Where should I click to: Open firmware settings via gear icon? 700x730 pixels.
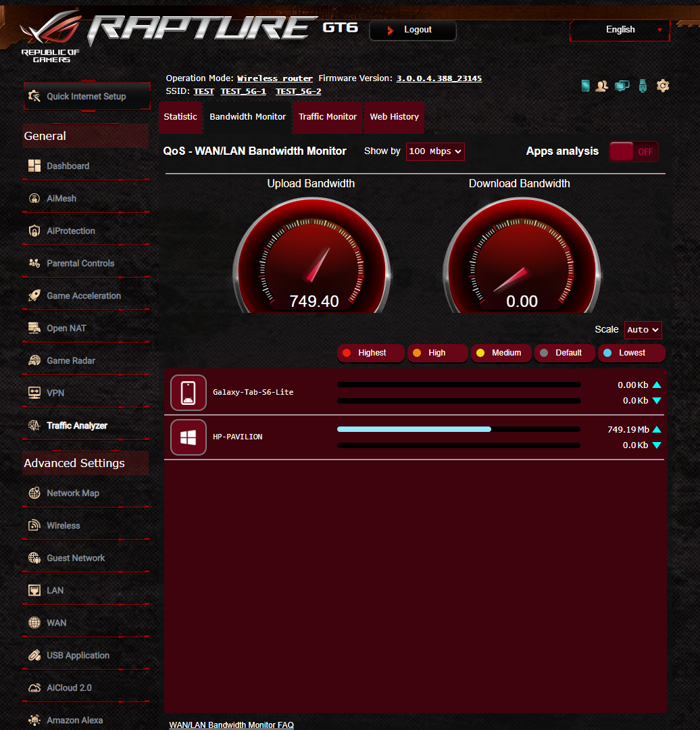point(662,86)
